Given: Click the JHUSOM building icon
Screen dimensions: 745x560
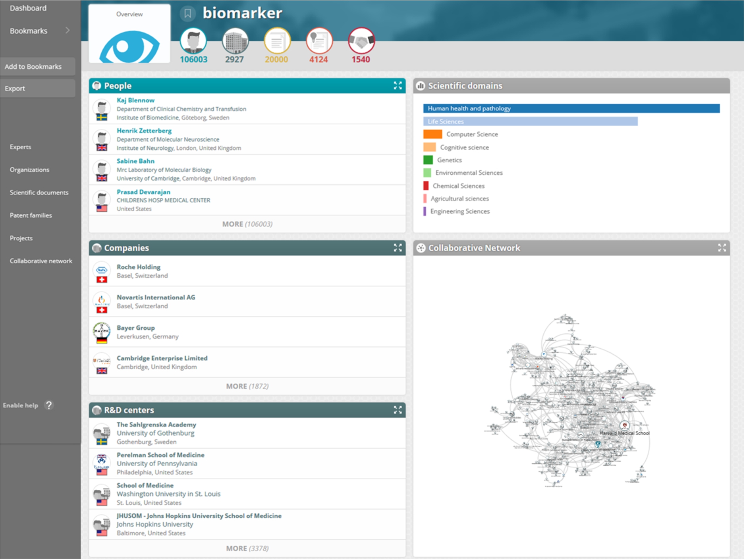Looking at the screenshot, I should click(x=102, y=525).
